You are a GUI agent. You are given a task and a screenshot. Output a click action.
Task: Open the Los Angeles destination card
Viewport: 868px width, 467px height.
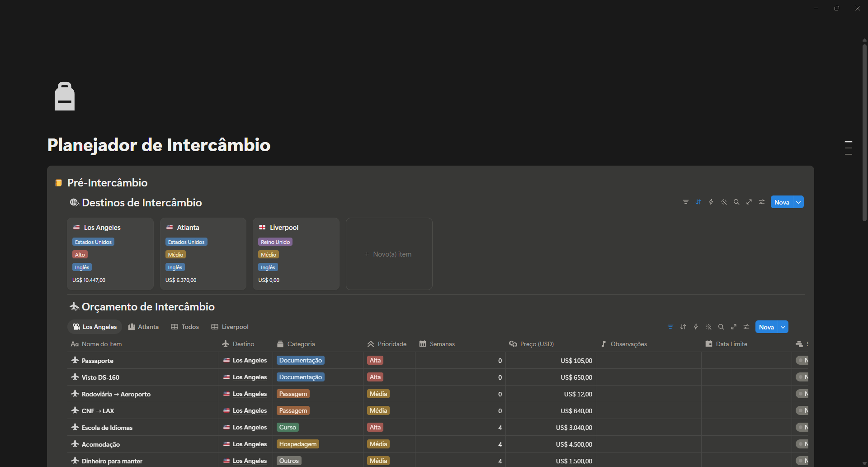click(x=110, y=253)
